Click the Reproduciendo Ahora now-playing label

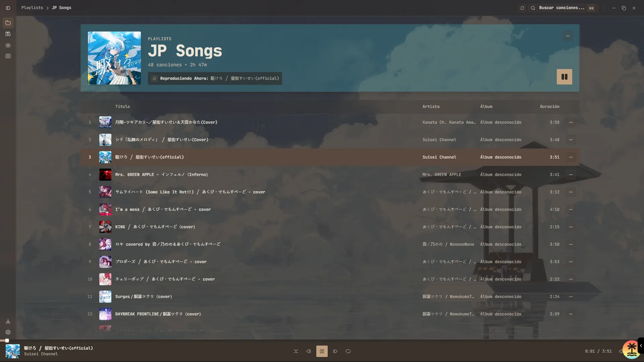point(215,78)
